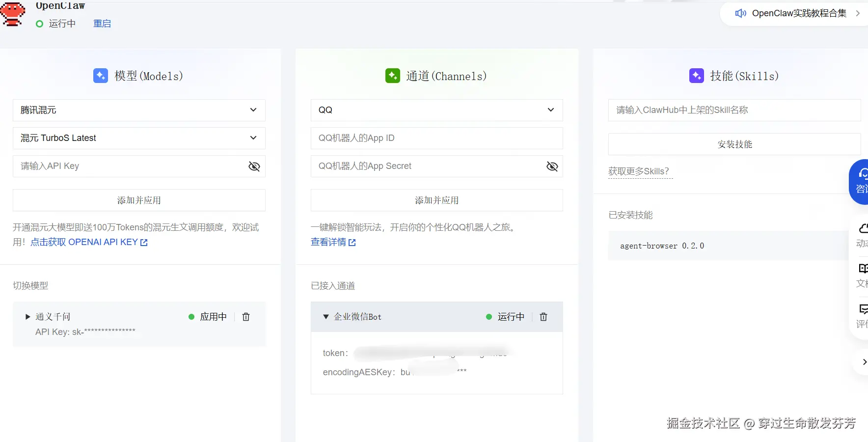The width and height of the screenshot is (868, 442).
Task: Focus the ClawHub Skill name input field
Action: [x=734, y=110]
